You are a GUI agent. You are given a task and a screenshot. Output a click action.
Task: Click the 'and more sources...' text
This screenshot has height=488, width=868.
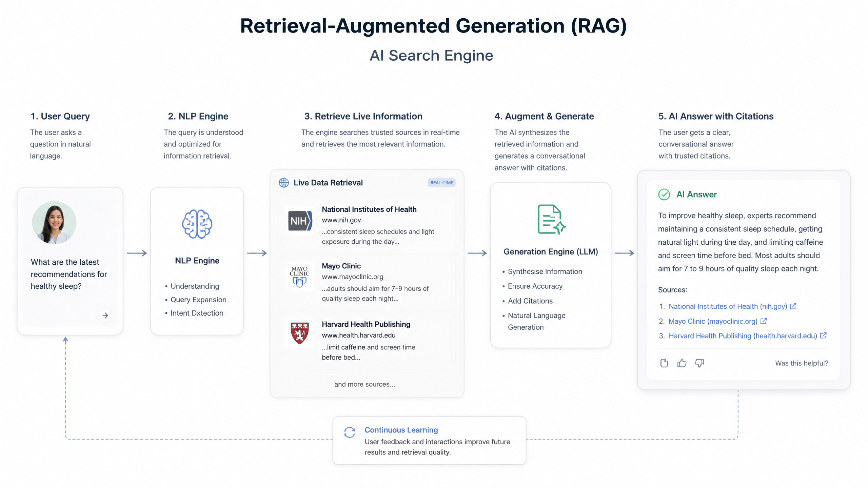pyautogui.click(x=364, y=384)
